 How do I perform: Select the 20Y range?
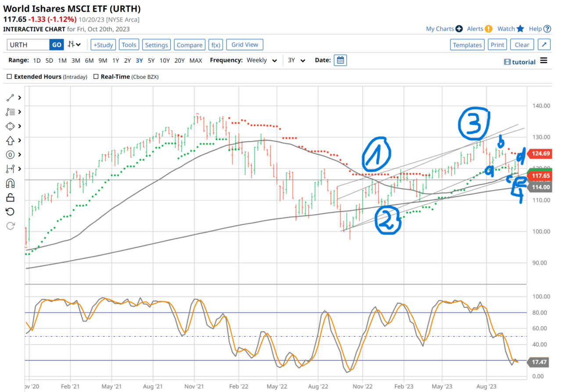click(x=179, y=61)
